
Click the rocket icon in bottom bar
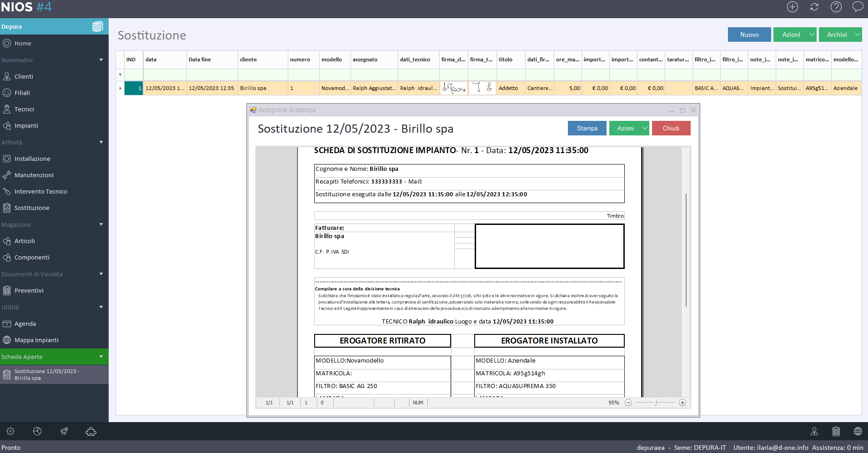coord(64,431)
